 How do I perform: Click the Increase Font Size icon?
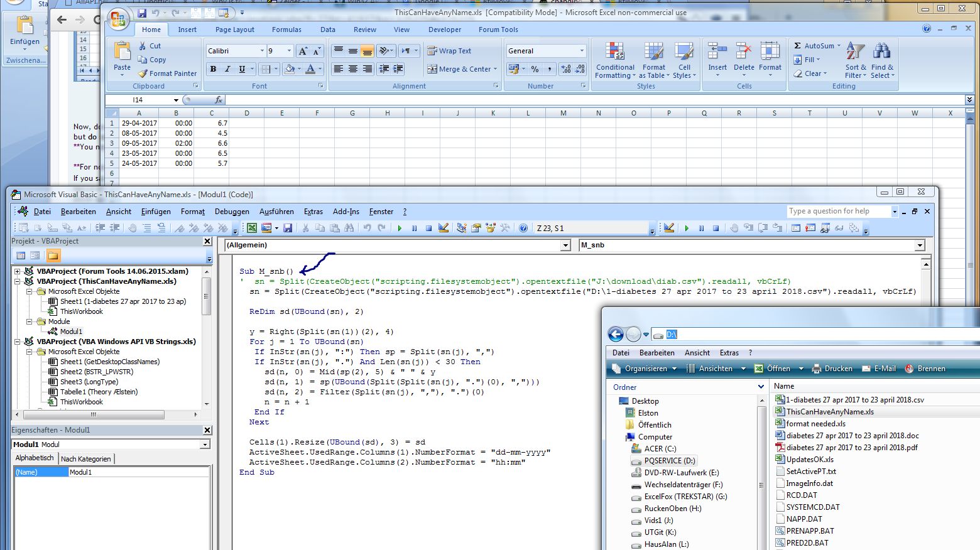[303, 51]
